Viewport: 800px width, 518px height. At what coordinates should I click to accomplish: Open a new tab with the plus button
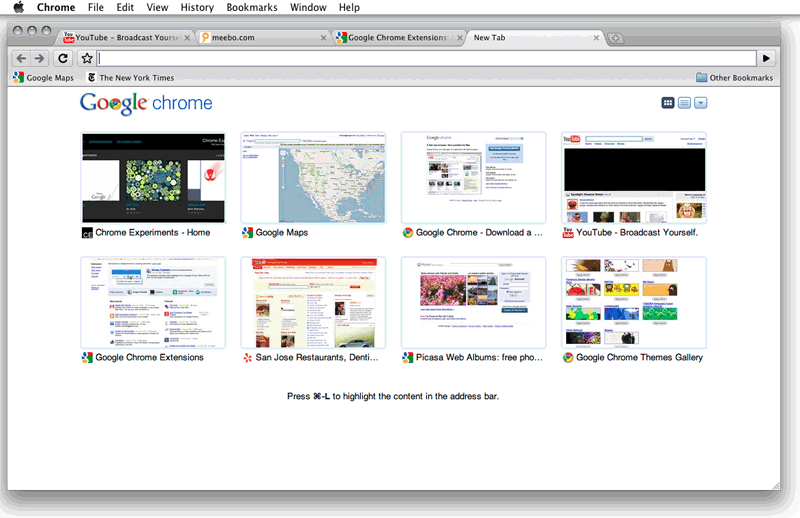(616, 38)
